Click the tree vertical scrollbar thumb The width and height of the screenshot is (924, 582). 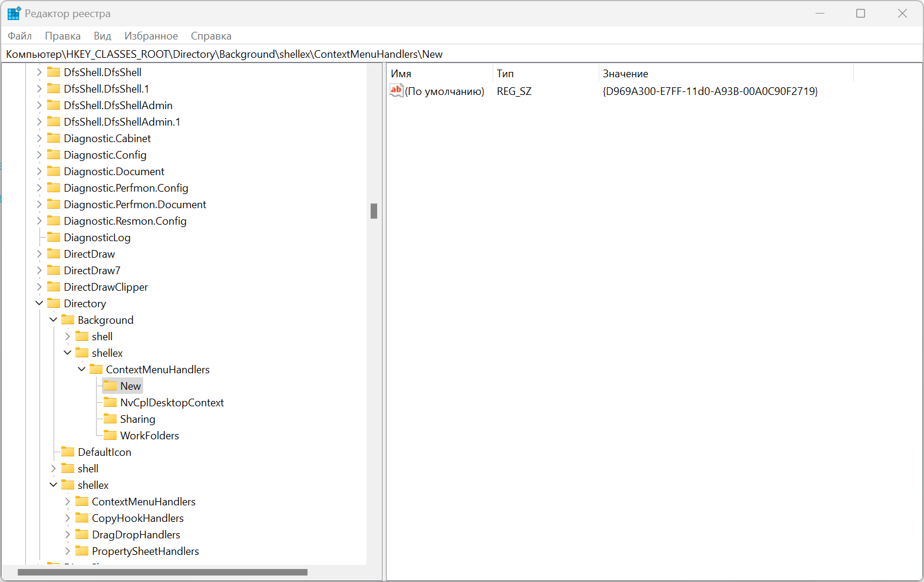374,211
